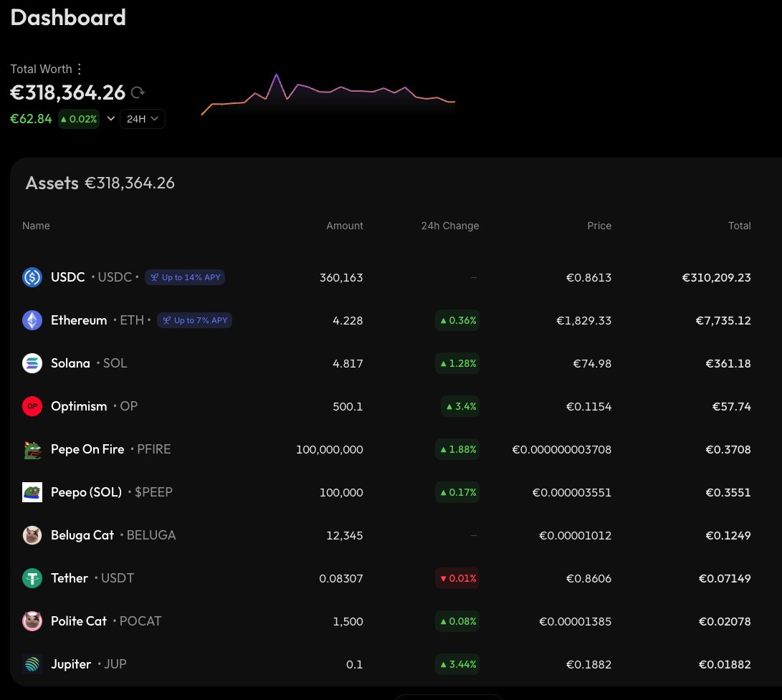
Task: Sort assets by 24h Change column header
Action: coord(450,226)
